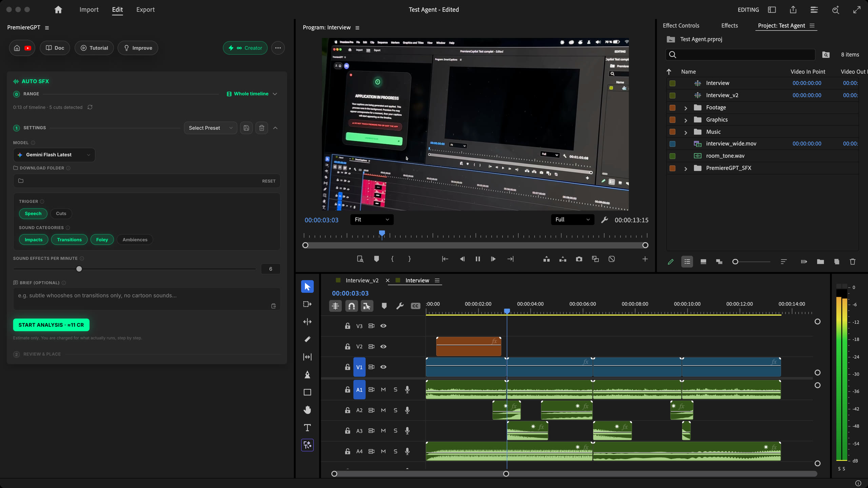Solo the A2 audio track
The width and height of the screenshot is (868, 488).
point(395,410)
